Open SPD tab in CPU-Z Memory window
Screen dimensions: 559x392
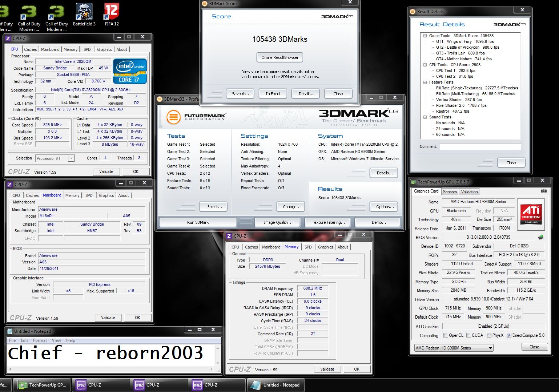[308, 247]
